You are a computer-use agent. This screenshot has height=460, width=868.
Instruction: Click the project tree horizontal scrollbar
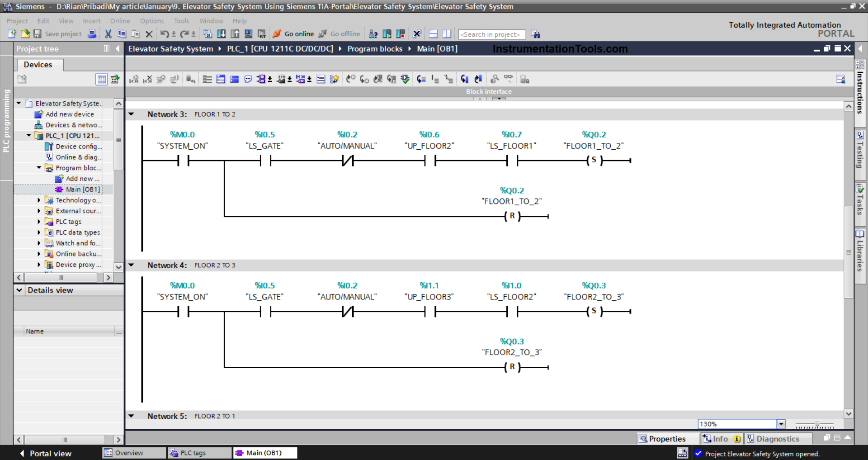pyautogui.click(x=61, y=277)
